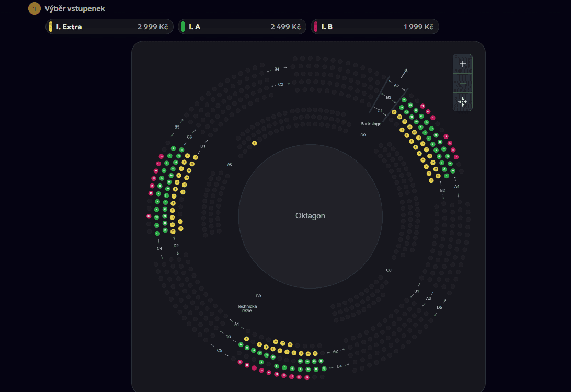Select the C4 section label
Viewport: 571px width, 392px height.
click(x=159, y=249)
